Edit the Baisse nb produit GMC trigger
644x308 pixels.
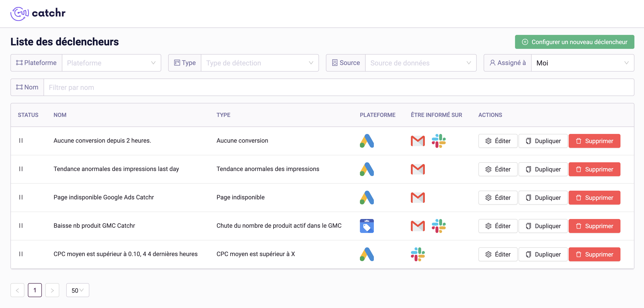tap(498, 226)
